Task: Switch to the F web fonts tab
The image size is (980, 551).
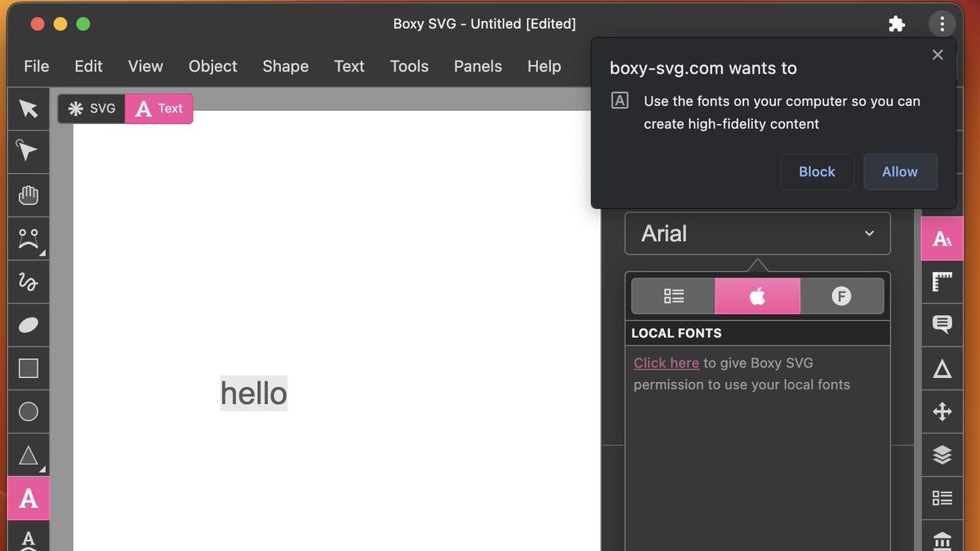Action: tap(842, 296)
